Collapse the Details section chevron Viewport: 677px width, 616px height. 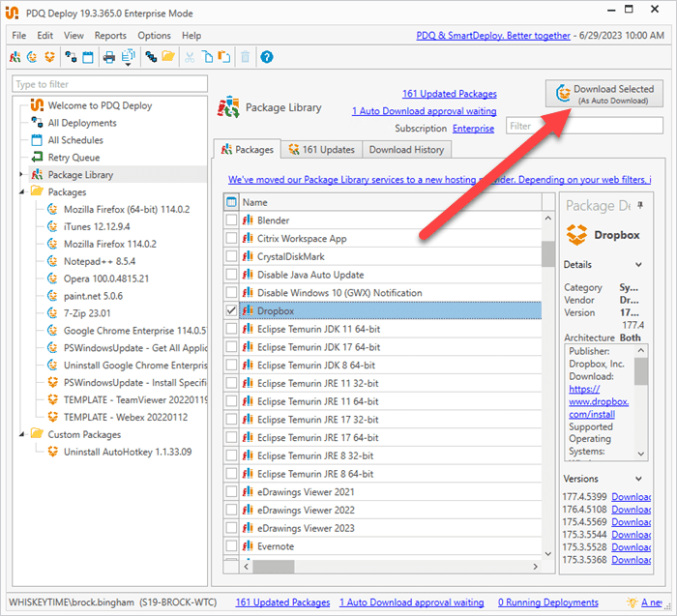pyautogui.click(x=638, y=265)
